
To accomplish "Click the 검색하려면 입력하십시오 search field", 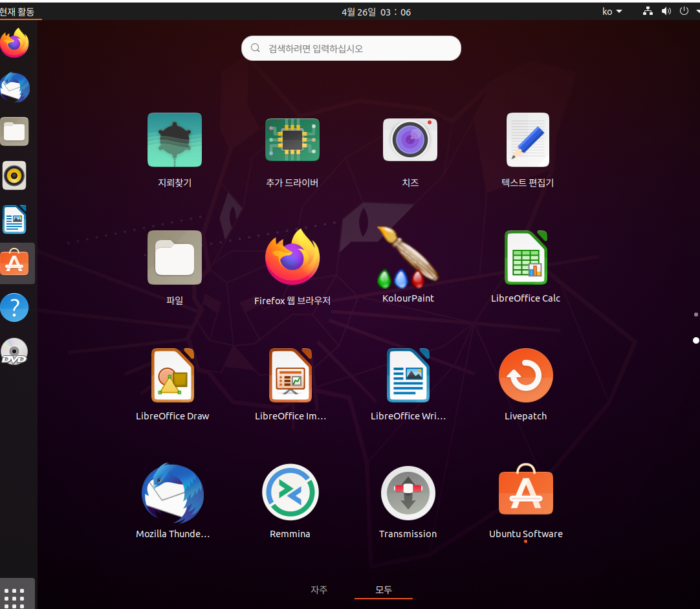I will [x=351, y=49].
